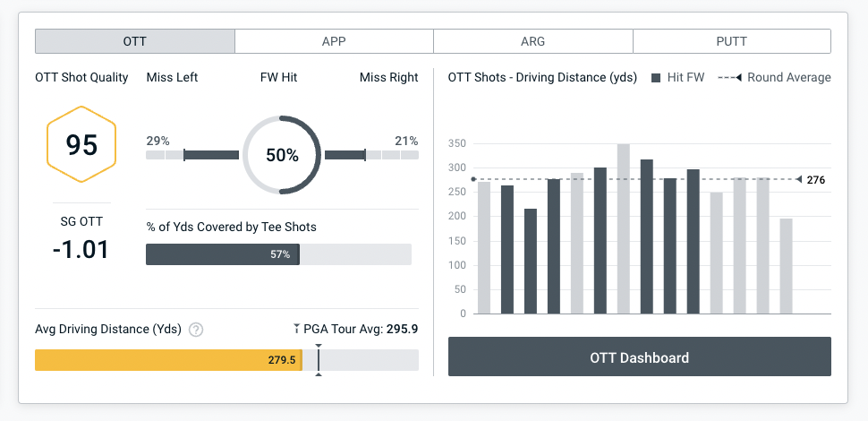Click the 276 round average label
The height and width of the screenshot is (421, 868).
pyautogui.click(x=815, y=180)
